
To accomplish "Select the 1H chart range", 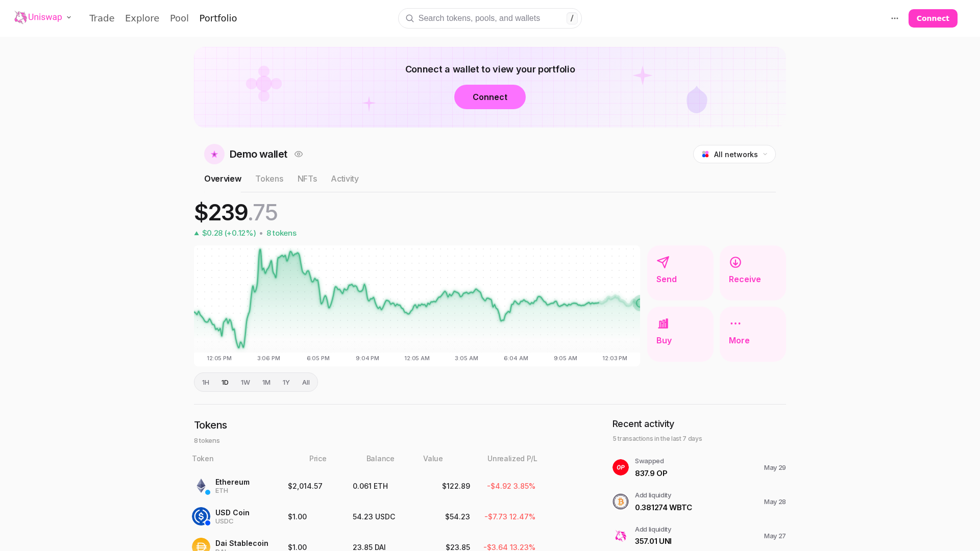I will (x=206, y=382).
